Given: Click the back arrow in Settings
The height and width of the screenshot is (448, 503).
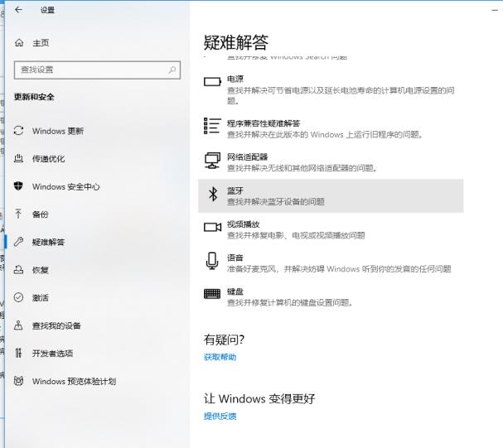Looking at the screenshot, I should (x=18, y=10).
